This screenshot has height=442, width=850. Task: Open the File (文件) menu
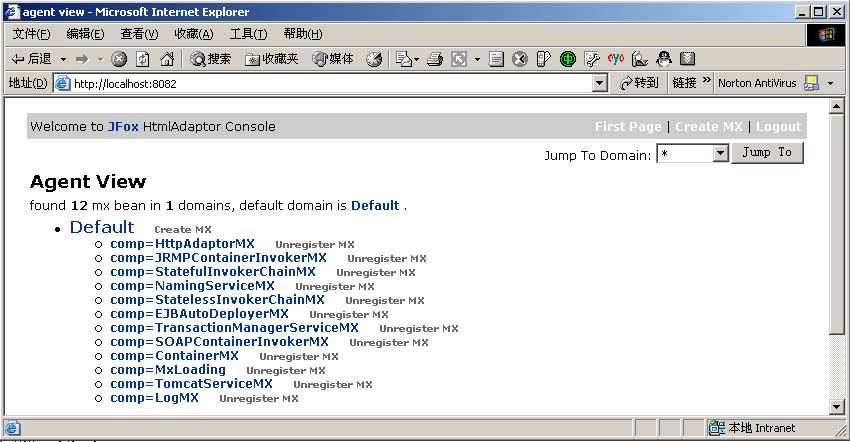[31, 35]
